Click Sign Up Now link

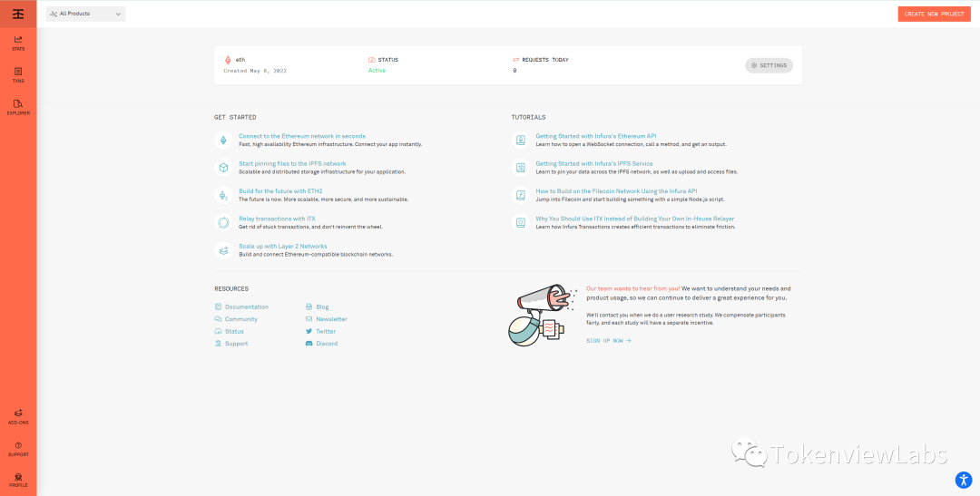tap(609, 340)
